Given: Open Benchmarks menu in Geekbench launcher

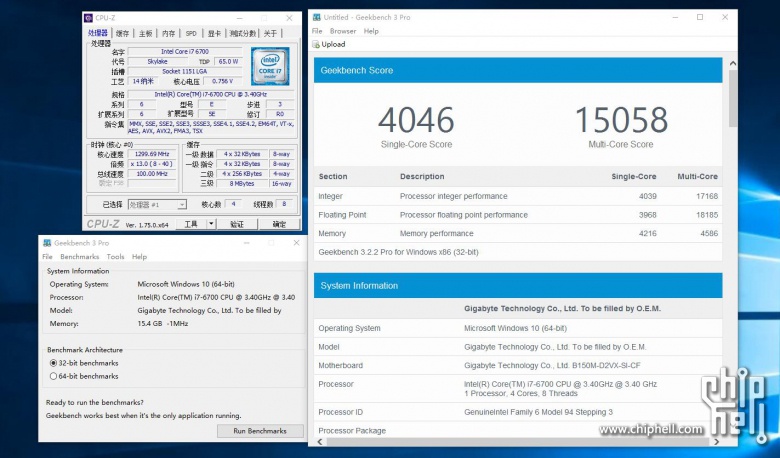Looking at the screenshot, I should pos(80,257).
